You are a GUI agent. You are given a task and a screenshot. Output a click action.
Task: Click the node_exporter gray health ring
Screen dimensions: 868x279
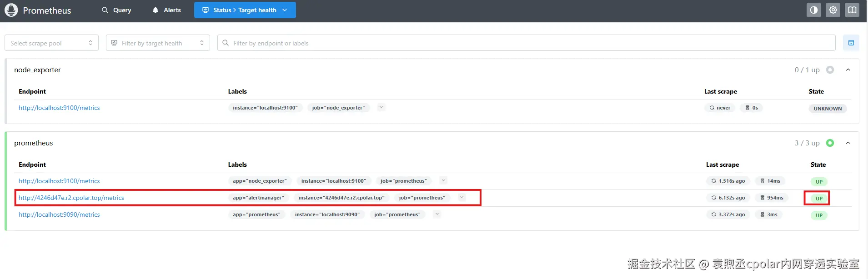(x=830, y=70)
